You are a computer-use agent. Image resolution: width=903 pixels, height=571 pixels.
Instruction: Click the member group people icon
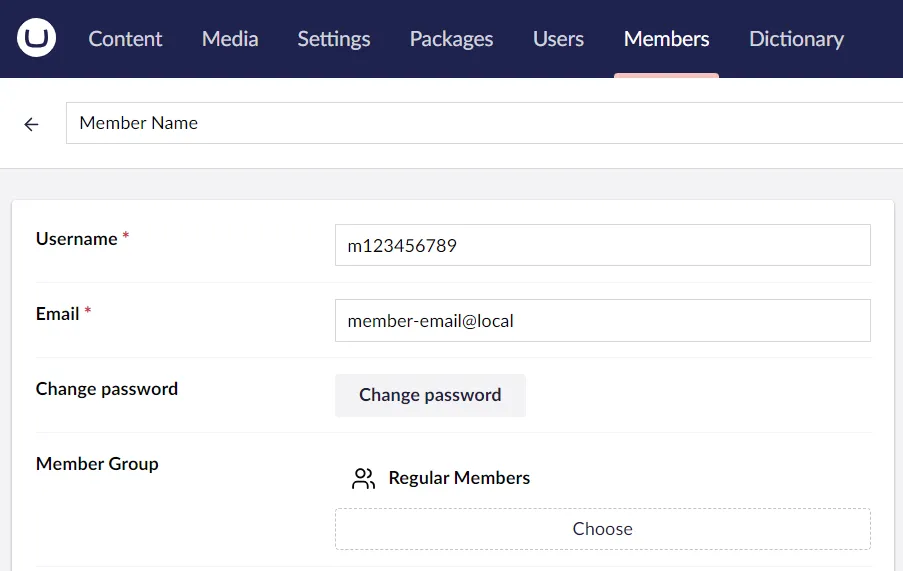click(x=363, y=478)
